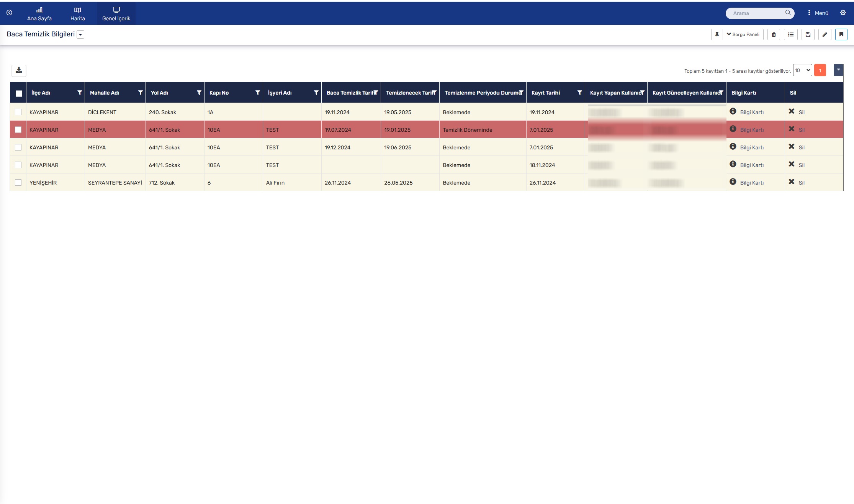Check the row checkbox dated 19.12.2024
Image resolution: width=854 pixels, height=504 pixels.
click(18, 147)
